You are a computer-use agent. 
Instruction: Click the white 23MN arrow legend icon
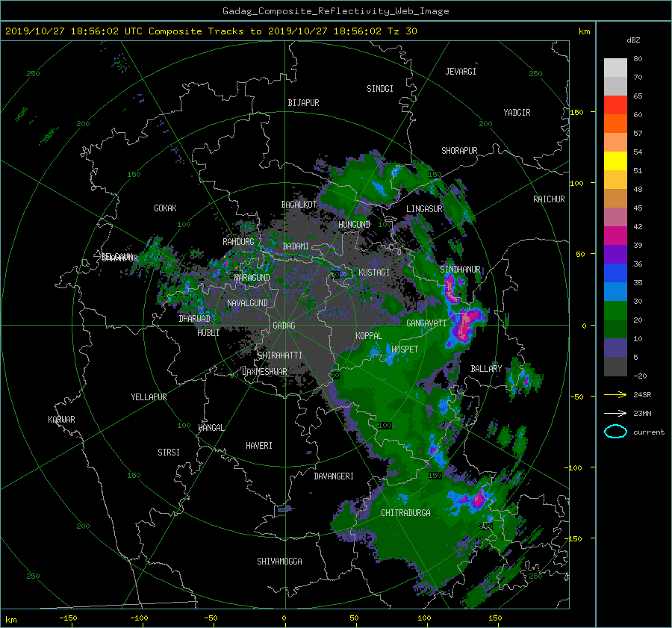(615, 413)
